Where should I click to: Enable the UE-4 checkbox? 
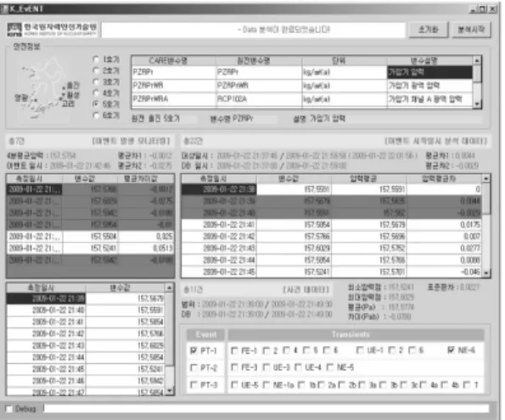pyautogui.click(x=298, y=367)
